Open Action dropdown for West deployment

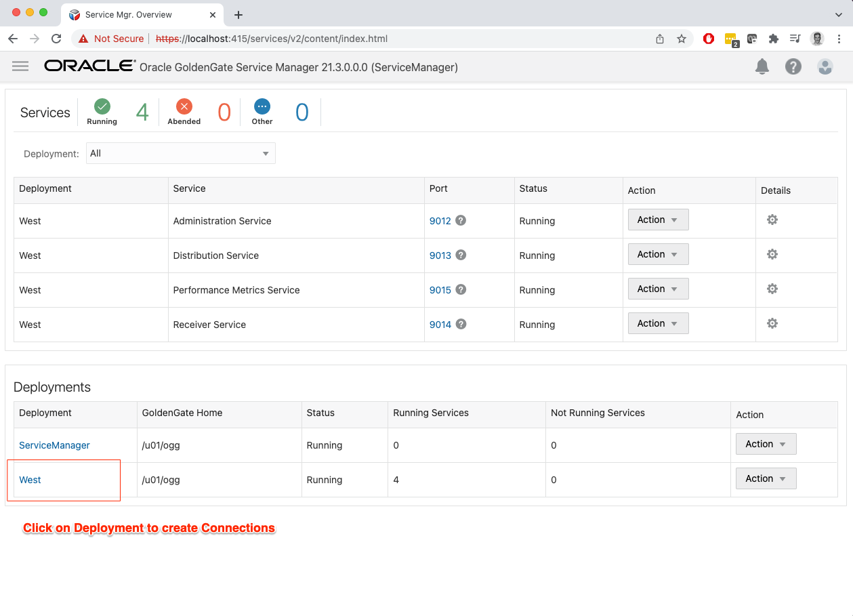[766, 479]
